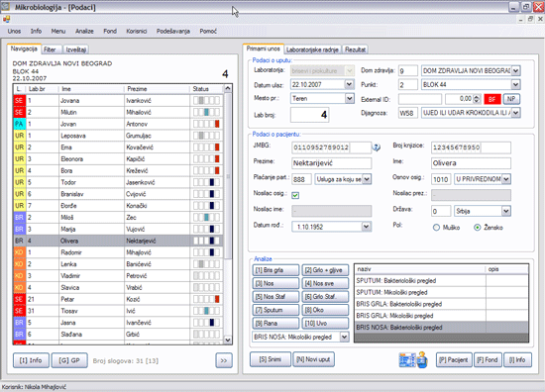Click the JMBG help question-mark icon
Viewport: 545px width, 392px height.
coord(377,147)
